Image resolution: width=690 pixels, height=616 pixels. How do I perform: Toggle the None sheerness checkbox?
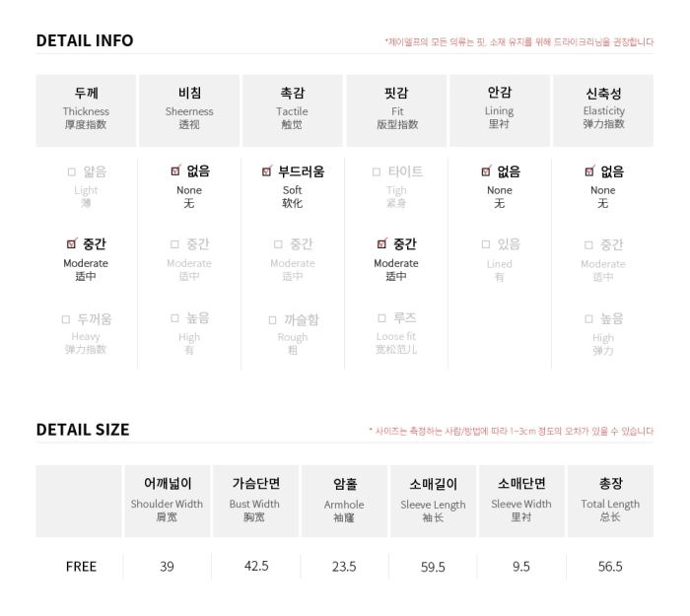(x=175, y=171)
